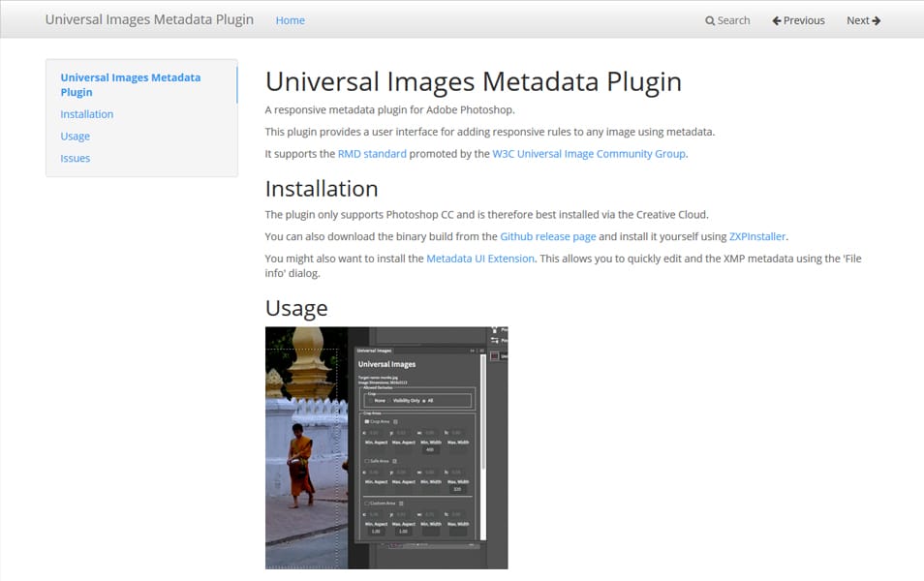Go to the Previous page
The image size is (924, 581).
[798, 20]
